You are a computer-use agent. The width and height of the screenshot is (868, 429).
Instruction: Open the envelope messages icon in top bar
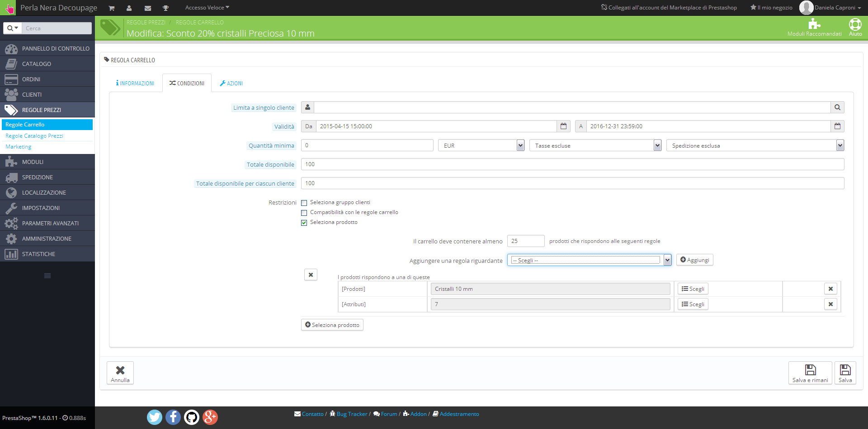pyautogui.click(x=147, y=8)
